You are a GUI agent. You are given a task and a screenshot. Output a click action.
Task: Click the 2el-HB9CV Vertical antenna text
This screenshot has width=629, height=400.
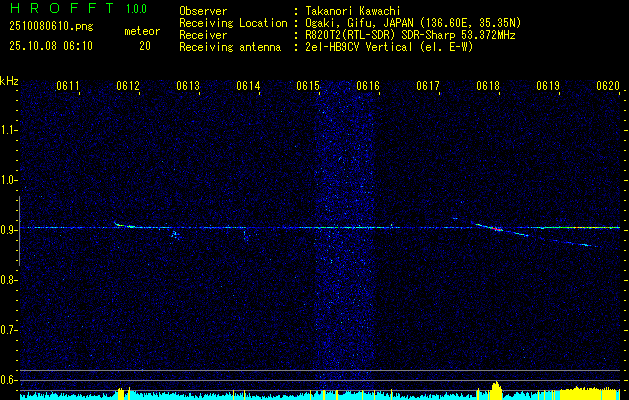click(x=389, y=47)
